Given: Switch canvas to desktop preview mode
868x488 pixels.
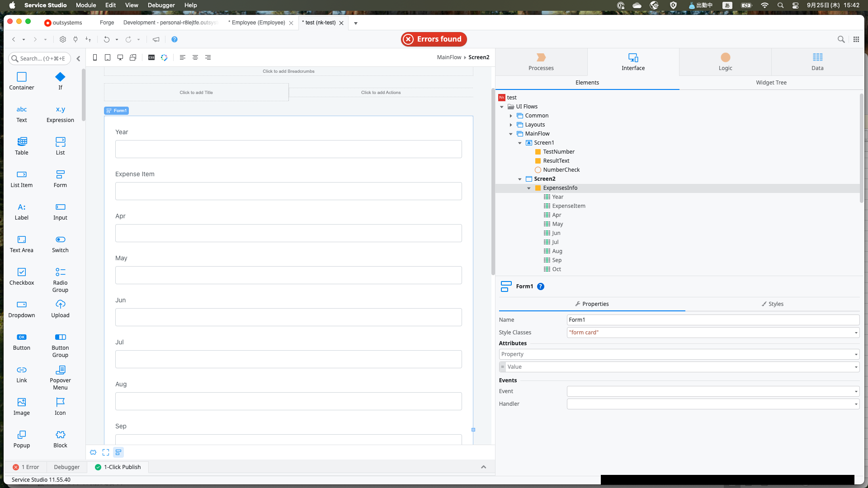Looking at the screenshot, I should (120, 57).
